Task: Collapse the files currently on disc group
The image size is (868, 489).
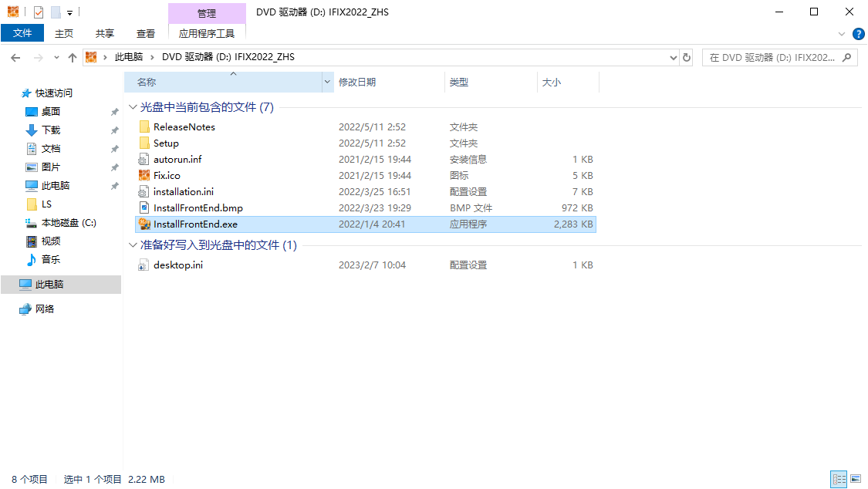Action: (x=133, y=107)
